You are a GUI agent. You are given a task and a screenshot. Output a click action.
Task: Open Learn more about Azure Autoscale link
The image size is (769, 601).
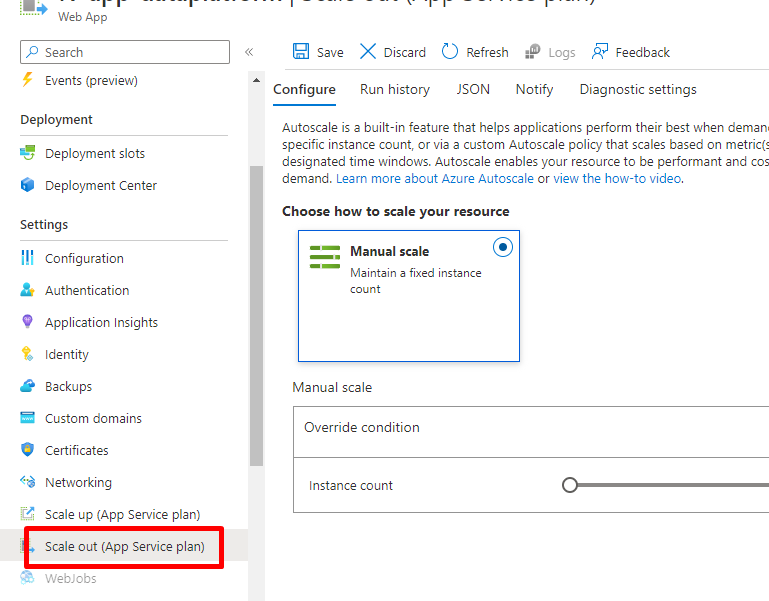coord(435,179)
